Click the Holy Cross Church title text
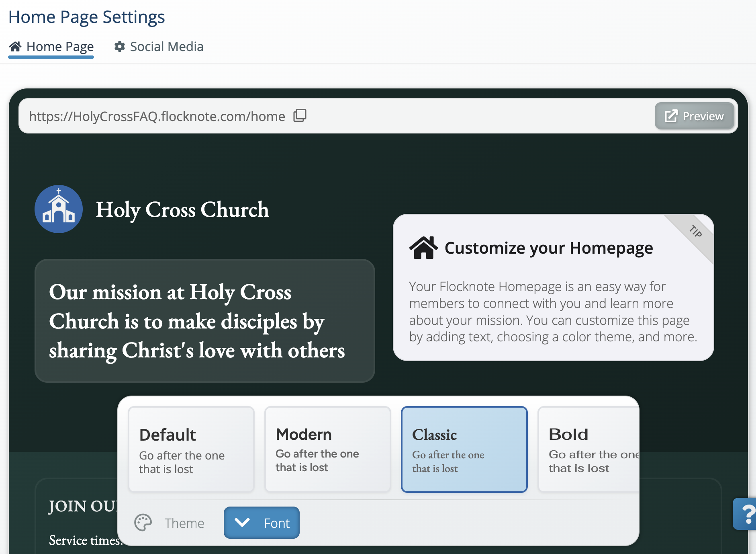The height and width of the screenshot is (554, 756). tap(182, 210)
